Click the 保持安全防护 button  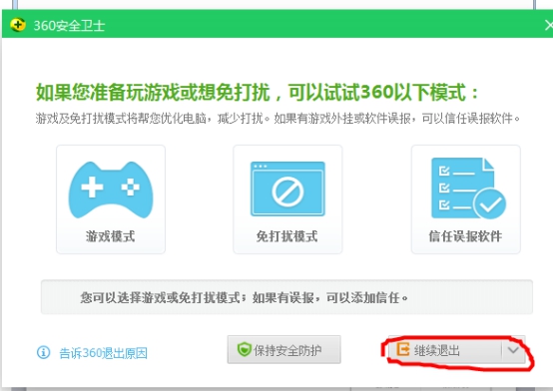point(283,350)
